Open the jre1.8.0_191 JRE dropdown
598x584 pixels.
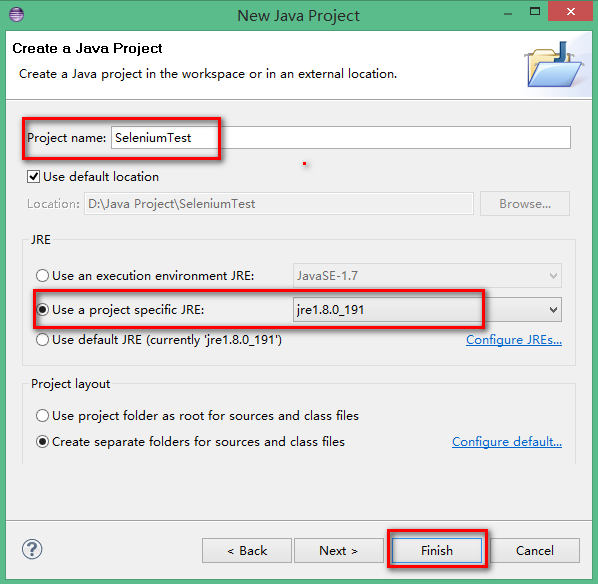427,309
